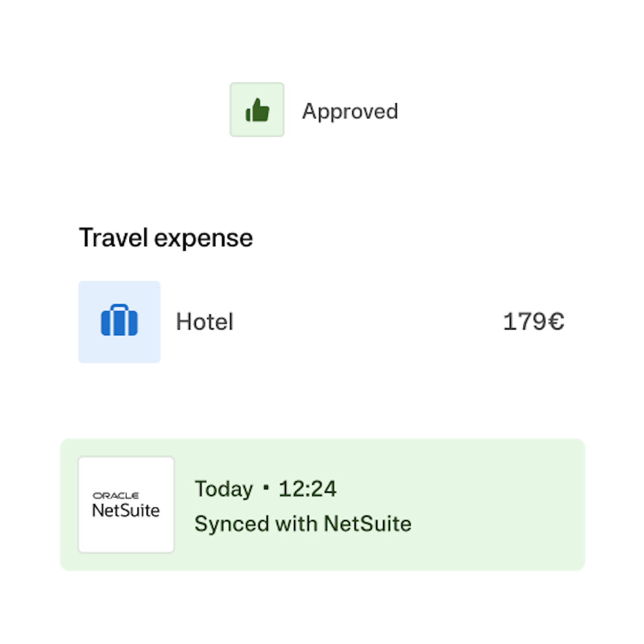Click the green thumbs-up approval icon
The height and width of the screenshot is (644, 644).
point(257,110)
